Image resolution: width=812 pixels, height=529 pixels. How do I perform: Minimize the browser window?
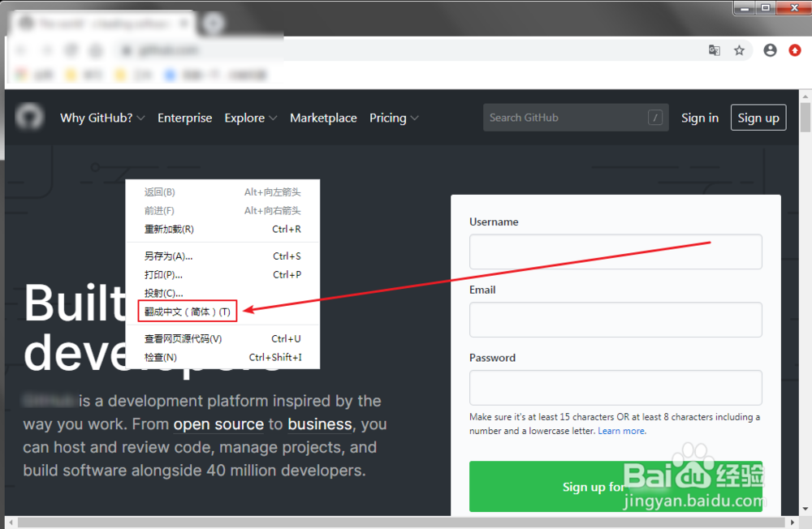tap(745, 8)
